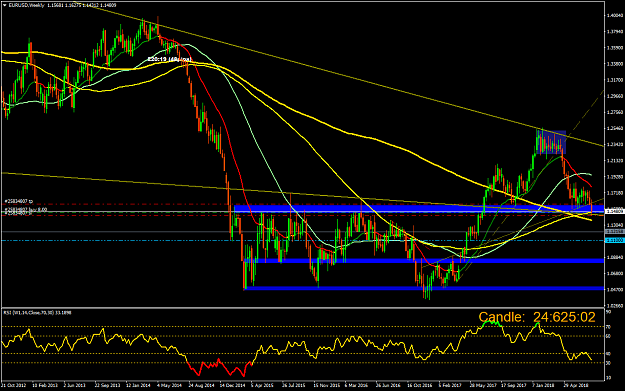Click the RSI 70 level label
Viewport: 625px width, 391px height.
click(609, 327)
